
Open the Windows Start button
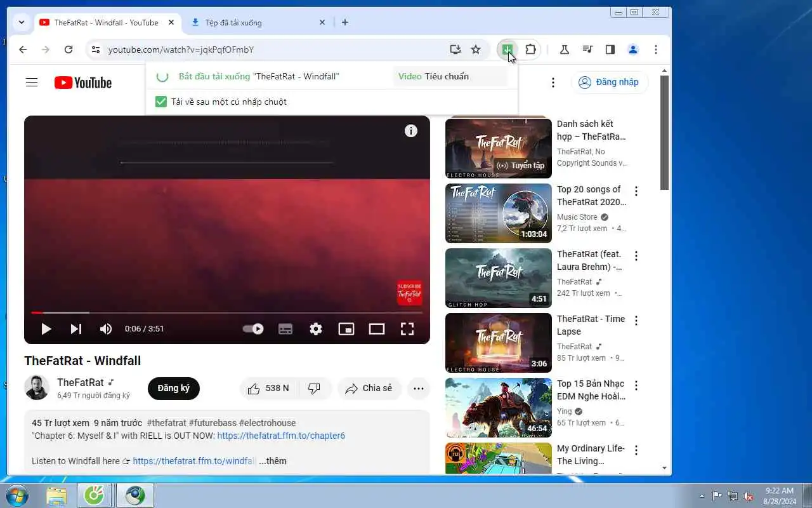point(16,495)
